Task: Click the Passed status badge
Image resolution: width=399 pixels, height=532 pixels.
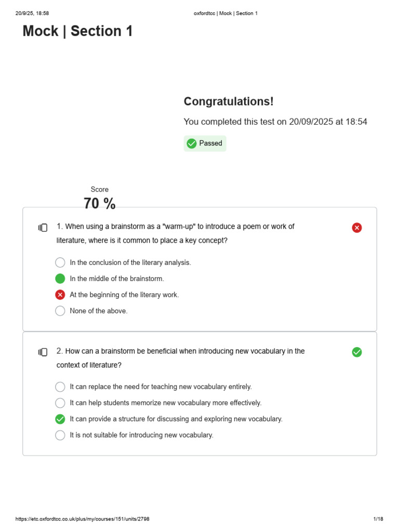Action: click(205, 143)
